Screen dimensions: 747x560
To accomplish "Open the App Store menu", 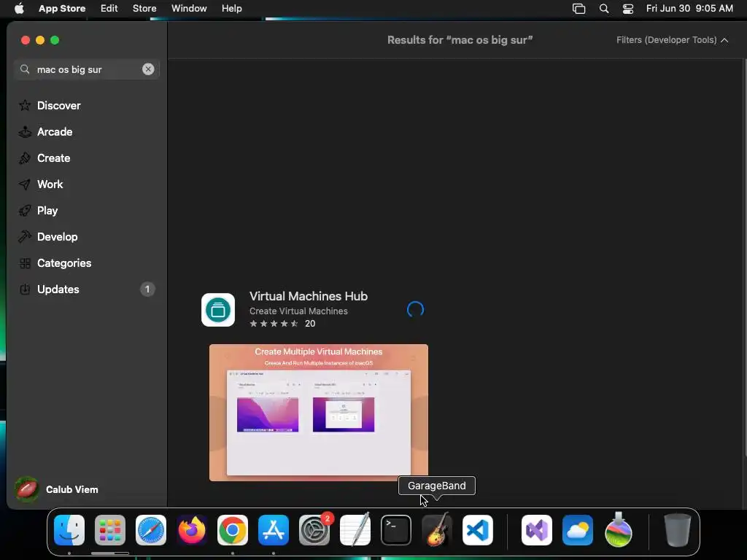I will pyautogui.click(x=62, y=9).
